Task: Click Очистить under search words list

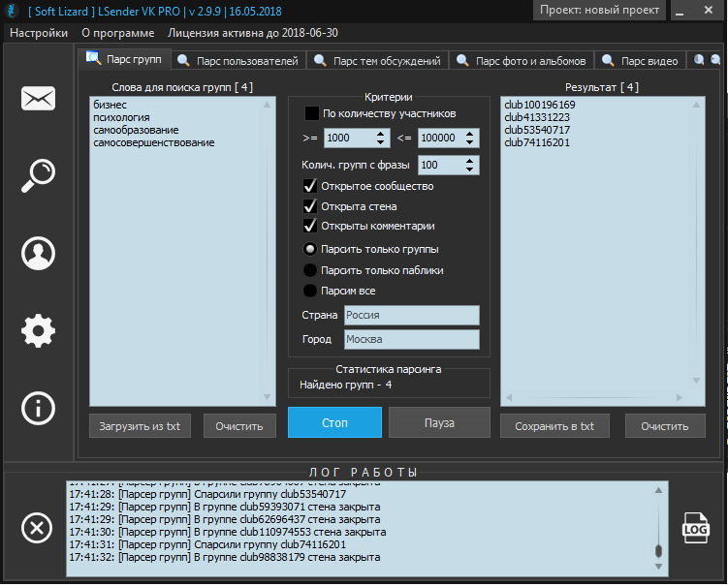Action: point(239,426)
